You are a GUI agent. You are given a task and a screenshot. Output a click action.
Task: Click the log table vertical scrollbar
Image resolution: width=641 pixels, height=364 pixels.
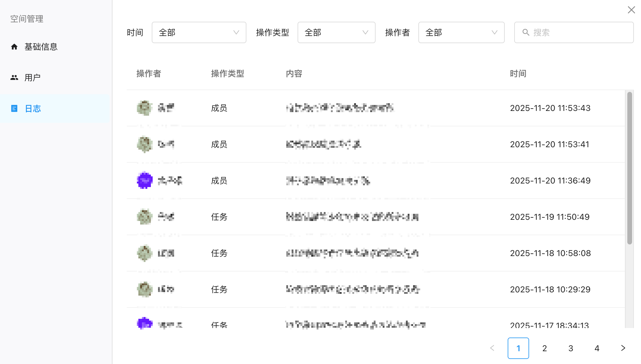(629, 168)
